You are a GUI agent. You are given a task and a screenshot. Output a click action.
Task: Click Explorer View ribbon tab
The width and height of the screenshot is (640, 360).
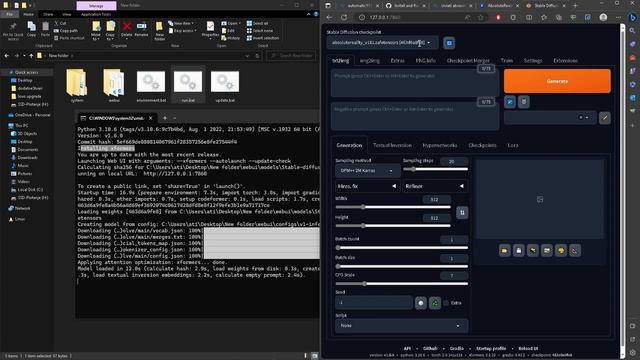[66, 14]
